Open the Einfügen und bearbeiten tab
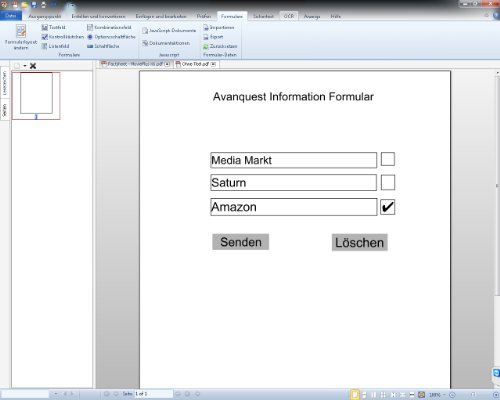Screen dimensions: 500x400 (x=161, y=16)
